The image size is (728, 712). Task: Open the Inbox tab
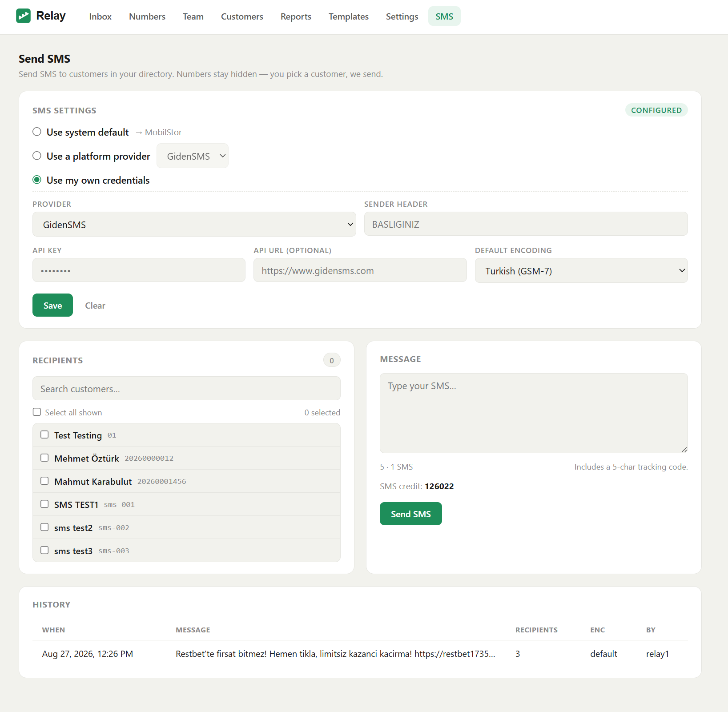coord(100,16)
